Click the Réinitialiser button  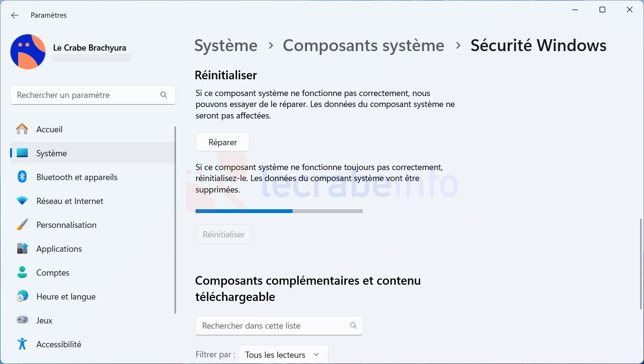(223, 234)
